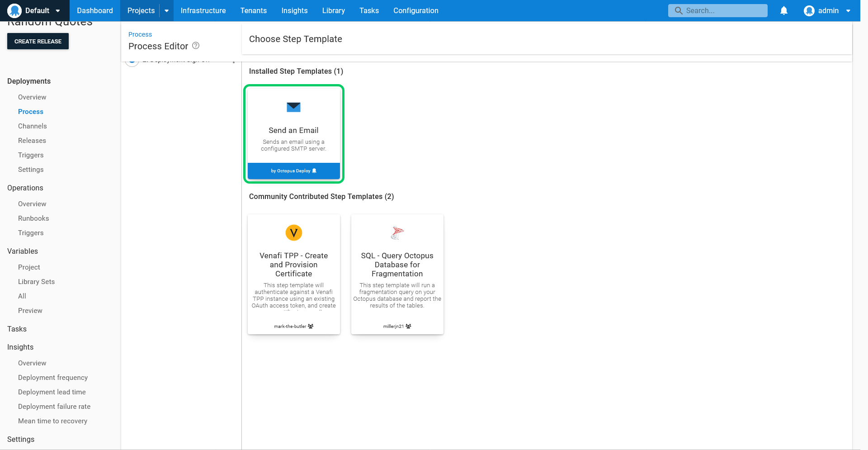Click the Venafi V logo icon
Image resolution: width=868 pixels, height=450 pixels.
click(x=294, y=233)
